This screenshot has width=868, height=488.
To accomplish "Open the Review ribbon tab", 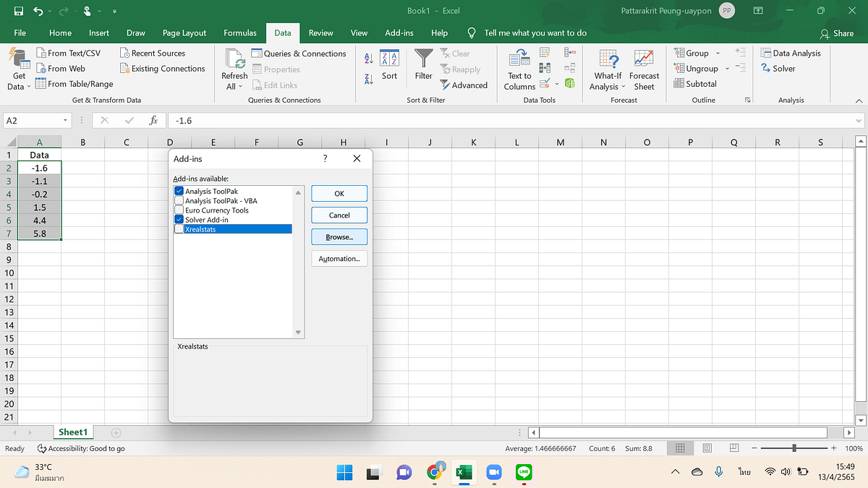I will pyautogui.click(x=320, y=33).
